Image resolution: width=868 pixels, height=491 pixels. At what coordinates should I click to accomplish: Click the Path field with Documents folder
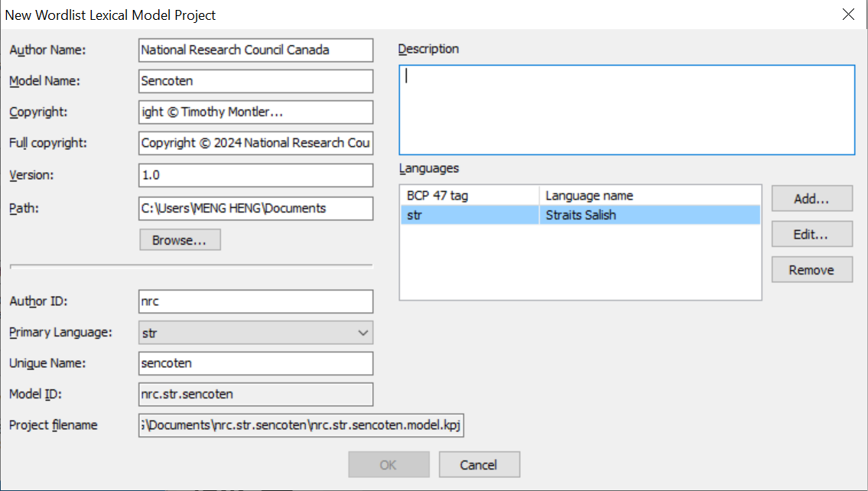pos(255,208)
